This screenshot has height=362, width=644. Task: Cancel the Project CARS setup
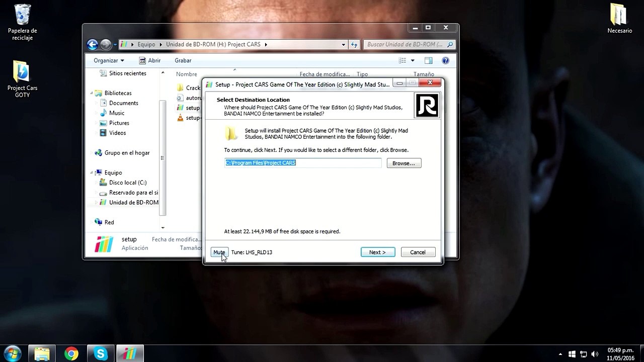pyautogui.click(x=418, y=252)
